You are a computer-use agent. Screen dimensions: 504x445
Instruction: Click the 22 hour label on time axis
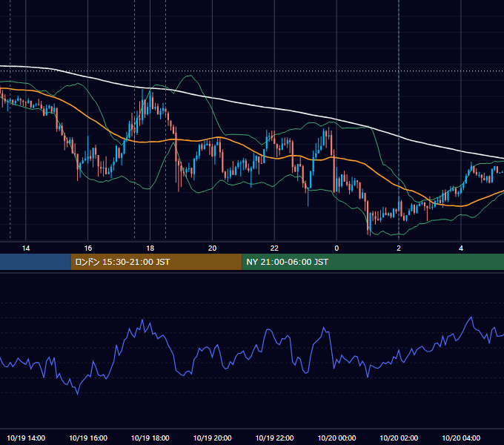(x=274, y=248)
